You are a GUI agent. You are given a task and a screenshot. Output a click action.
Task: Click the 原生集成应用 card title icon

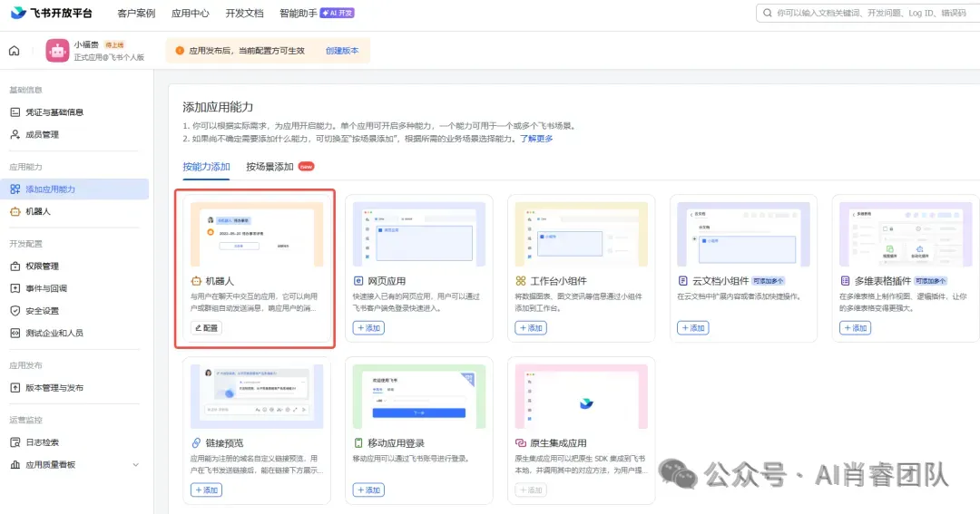pyautogui.click(x=521, y=442)
